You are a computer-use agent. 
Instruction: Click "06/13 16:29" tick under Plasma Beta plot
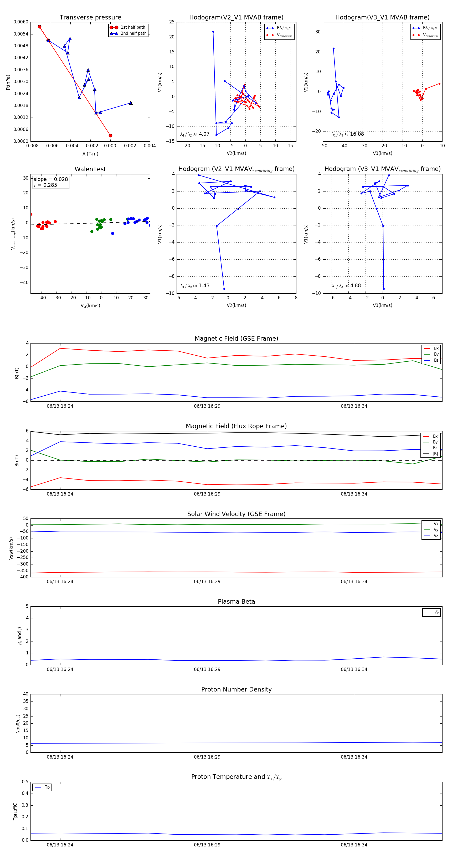pos(207,669)
